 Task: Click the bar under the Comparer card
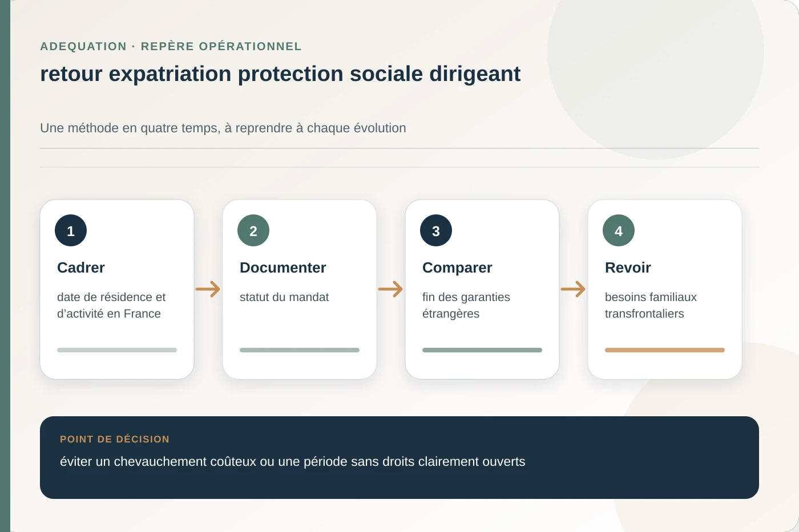click(482, 350)
